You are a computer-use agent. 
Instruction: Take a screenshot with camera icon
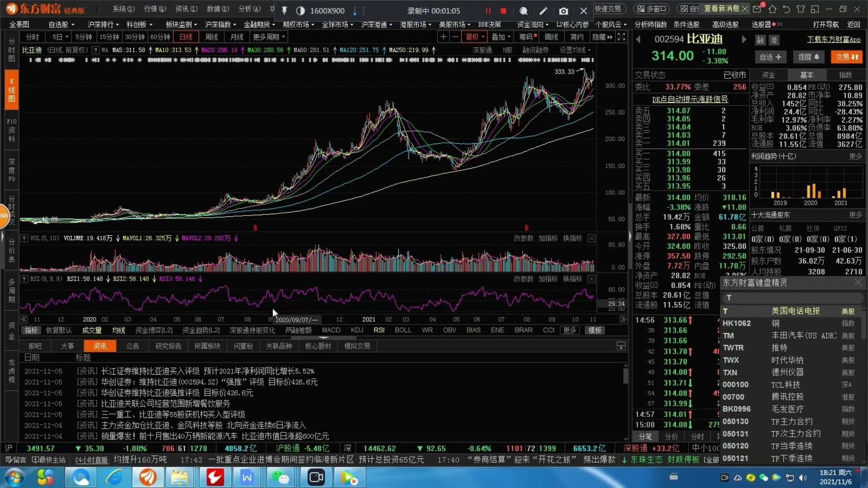pyautogui.click(x=563, y=11)
